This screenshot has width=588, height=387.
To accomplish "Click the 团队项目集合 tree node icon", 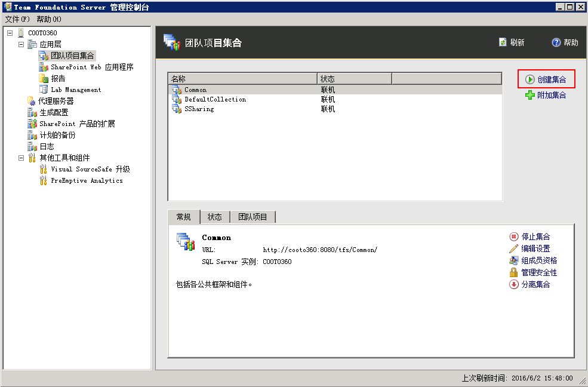I will point(44,56).
